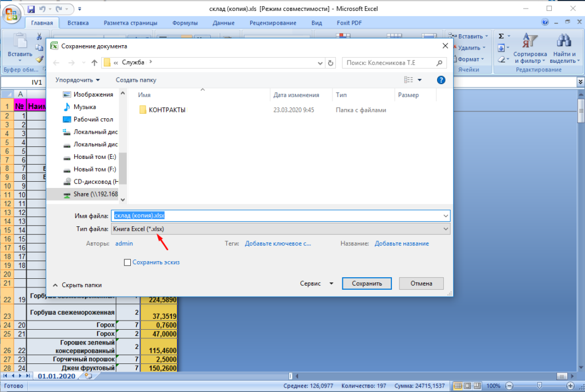
Task: Click the Отмена button
Action: coord(421,283)
